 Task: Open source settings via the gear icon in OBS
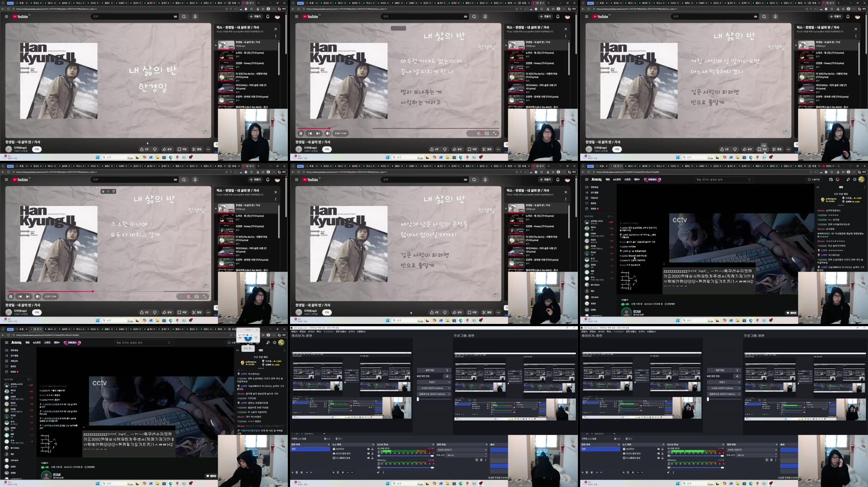(x=343, y=473)
